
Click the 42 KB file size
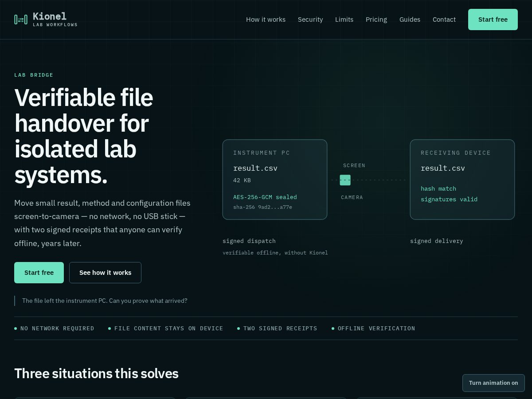click(x=242, y=180)
